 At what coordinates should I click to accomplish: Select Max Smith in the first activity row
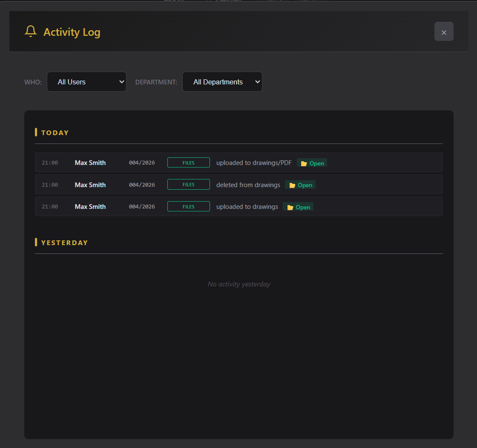pyautogui.click(x=90, y=162)
